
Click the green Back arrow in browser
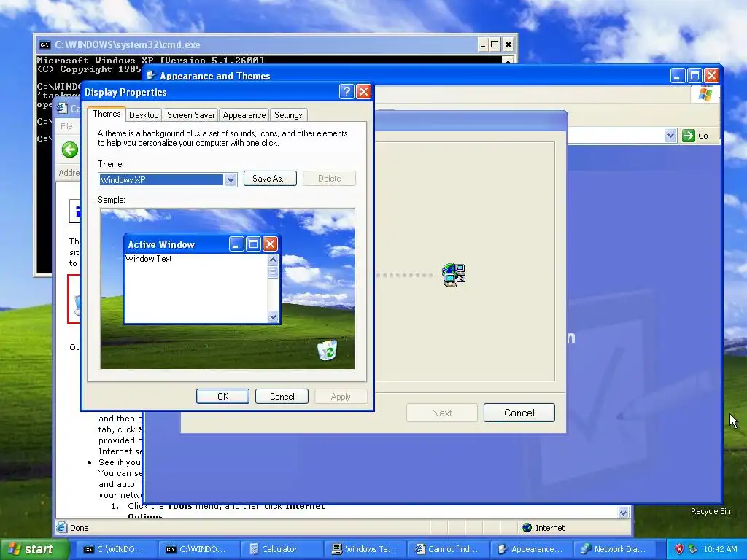[x=69, y=149]
